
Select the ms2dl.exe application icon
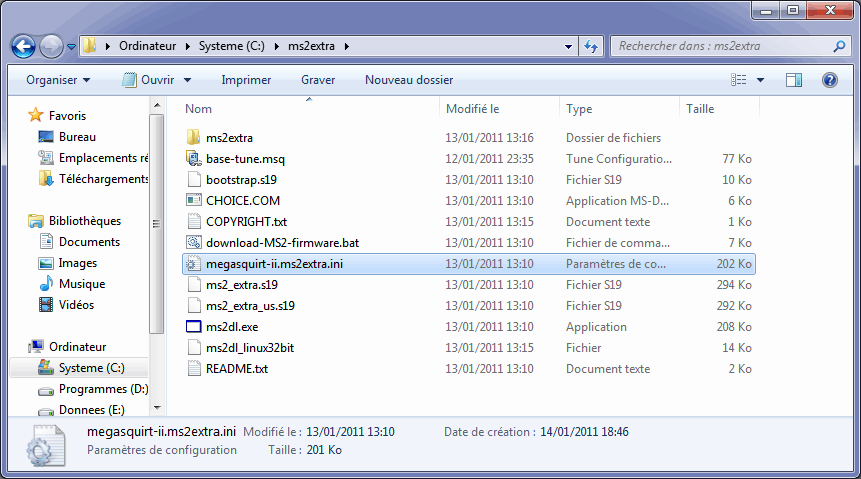pos(194,327)
